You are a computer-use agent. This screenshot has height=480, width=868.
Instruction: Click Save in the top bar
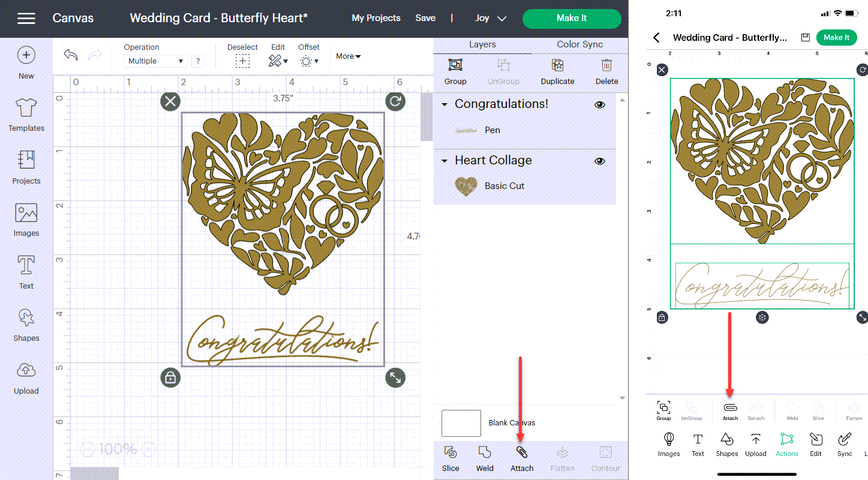tap(425, 18)
